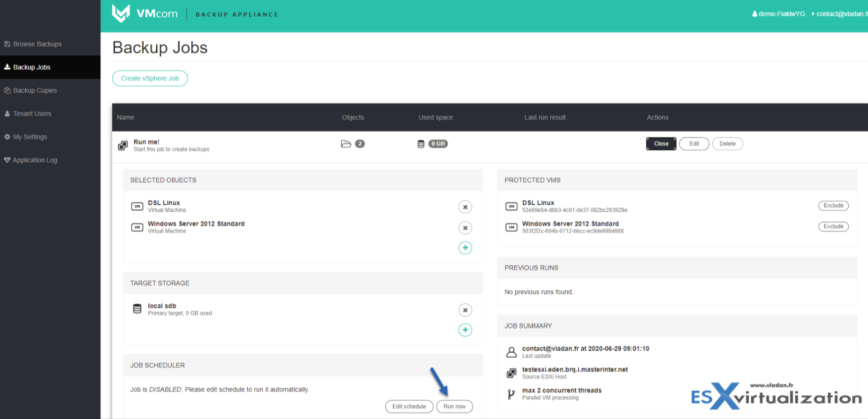Open Backup Jobs in sidebar
The height and width of the screenshot is (419, 868).
click(50, 67)
